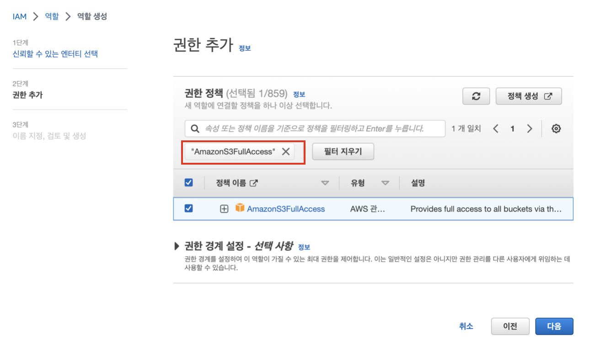Screen dimensions: 590x364
Task: Remove the AmazonS3FullAccess filter with X
Action: click(286, 152)
